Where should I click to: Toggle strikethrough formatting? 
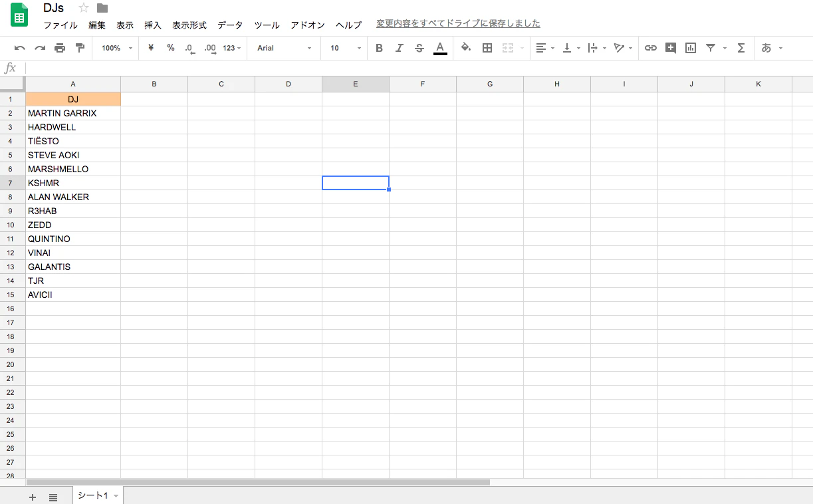coord(419,48)
